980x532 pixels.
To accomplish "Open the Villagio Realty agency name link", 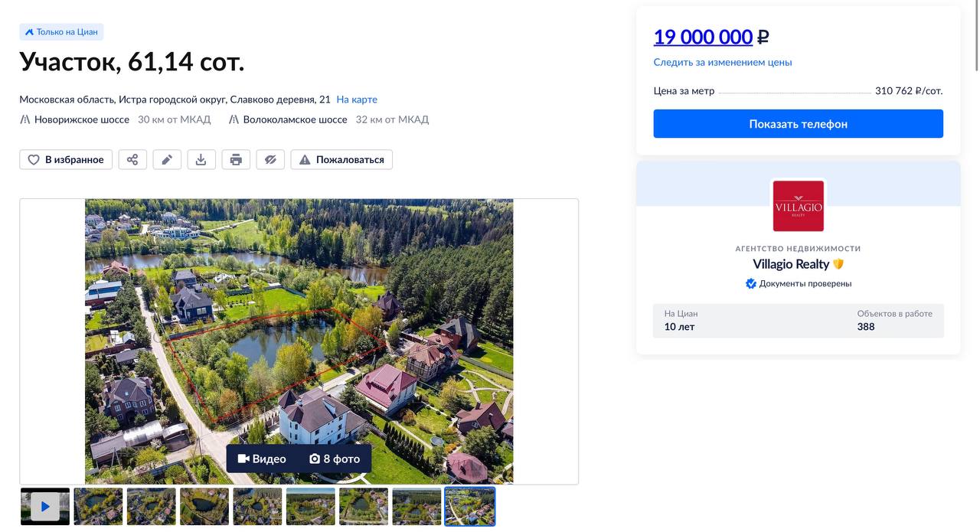I will coord(791,264).
